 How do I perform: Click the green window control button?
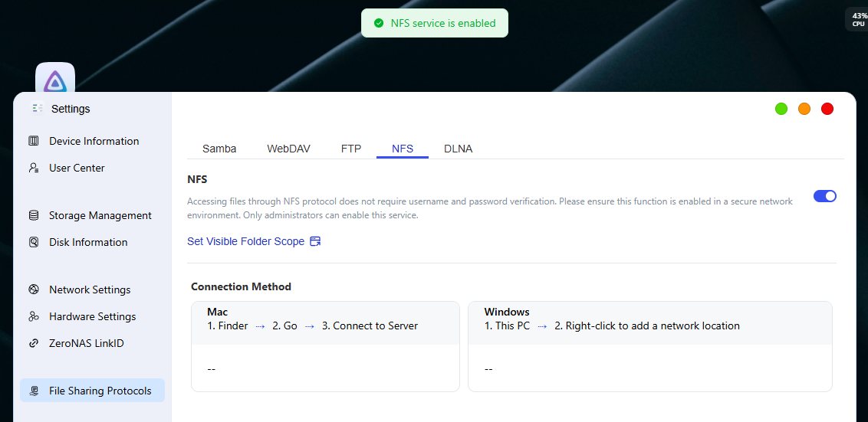[x=781, y=109]
